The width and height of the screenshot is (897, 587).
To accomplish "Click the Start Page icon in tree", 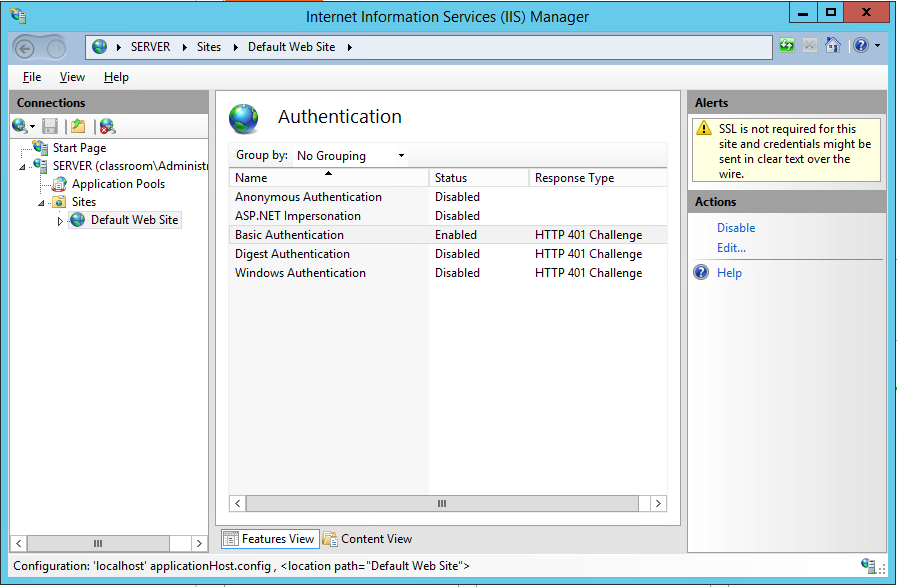I will (x=40, y=148).
